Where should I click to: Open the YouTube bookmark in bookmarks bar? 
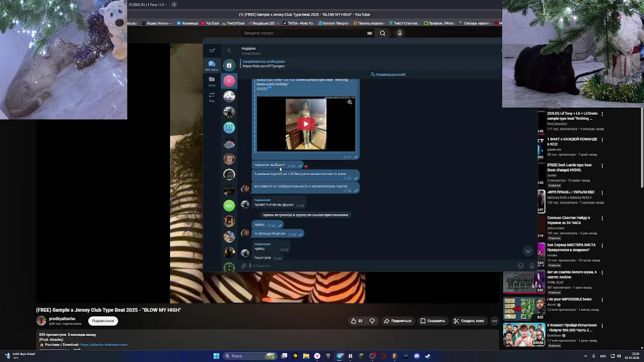(210, 23)
